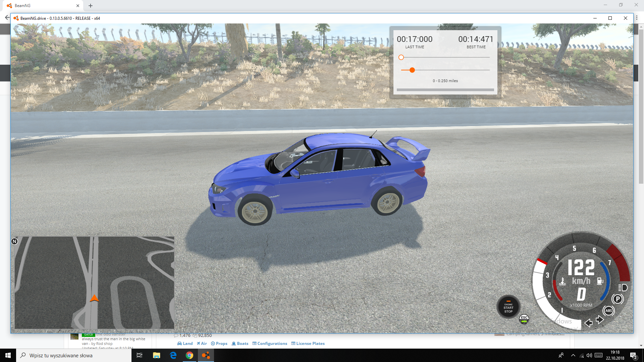The image size is (644, 362).
Task: Open the Windows Start menu
Action: [x=8, y=355]
